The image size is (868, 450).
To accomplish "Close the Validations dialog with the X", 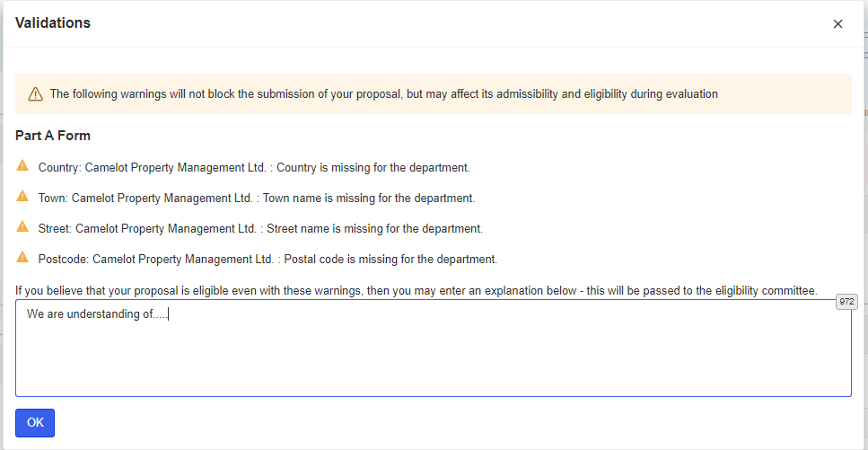I will click(x=837, y=24).
